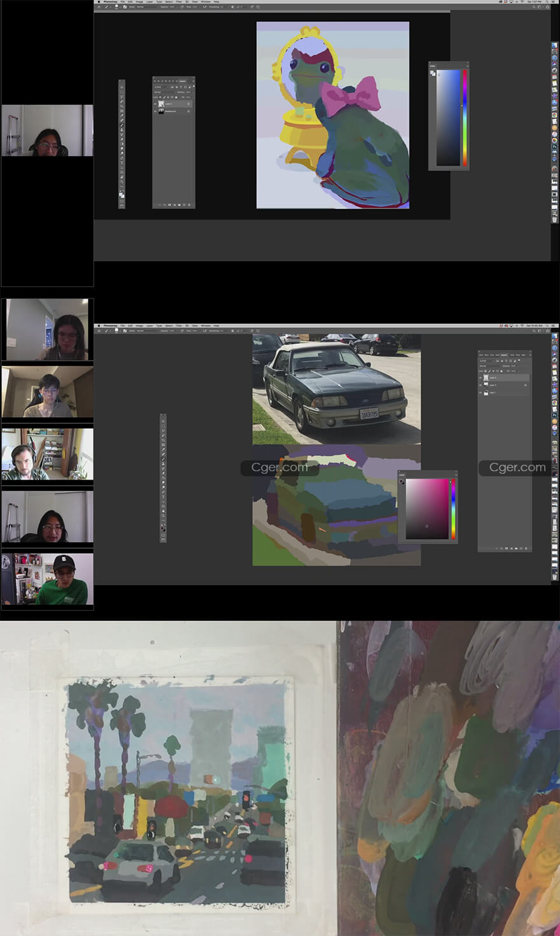The height and width of the screenshot is (936, 560).
Task: Open the Window menu in frog painting window
Action: [x=206, y=2]
